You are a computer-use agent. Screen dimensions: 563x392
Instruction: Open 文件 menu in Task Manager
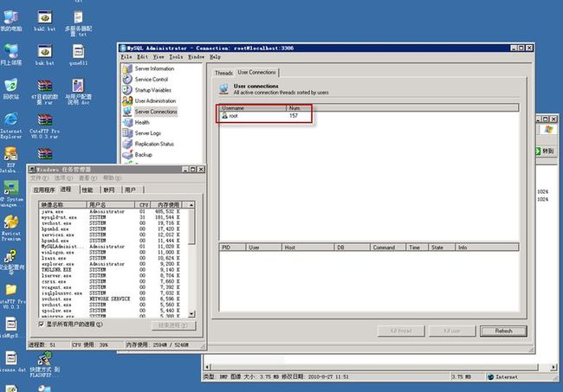39,178
